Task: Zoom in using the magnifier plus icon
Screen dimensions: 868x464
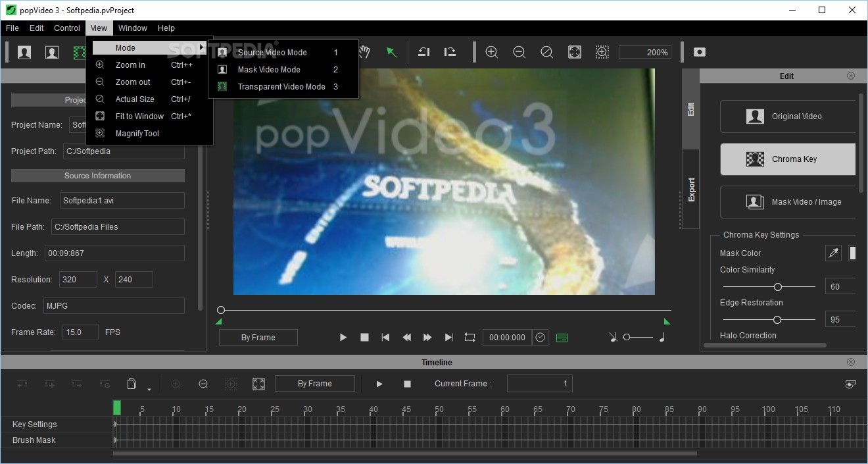Action: 491,52
